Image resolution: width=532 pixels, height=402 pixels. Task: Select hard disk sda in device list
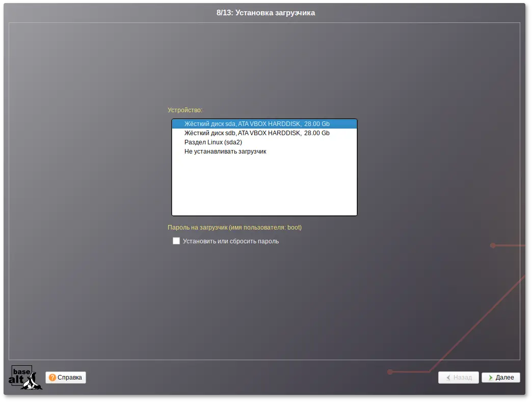point(264,124)
